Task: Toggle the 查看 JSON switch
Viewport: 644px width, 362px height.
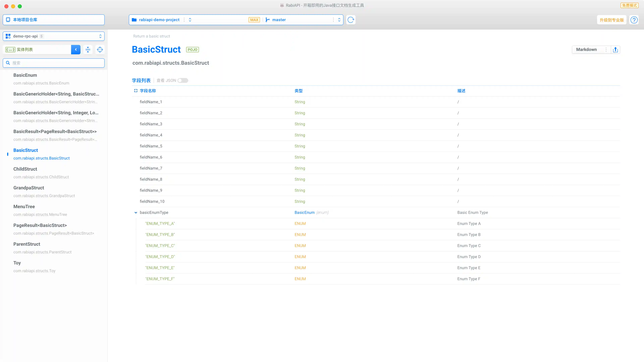Action: point(183,80)
